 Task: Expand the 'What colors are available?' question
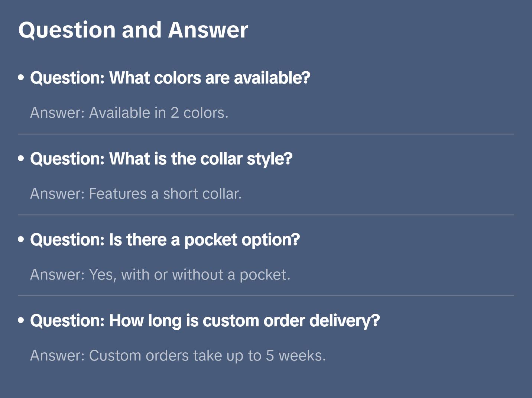pos(170,78)
